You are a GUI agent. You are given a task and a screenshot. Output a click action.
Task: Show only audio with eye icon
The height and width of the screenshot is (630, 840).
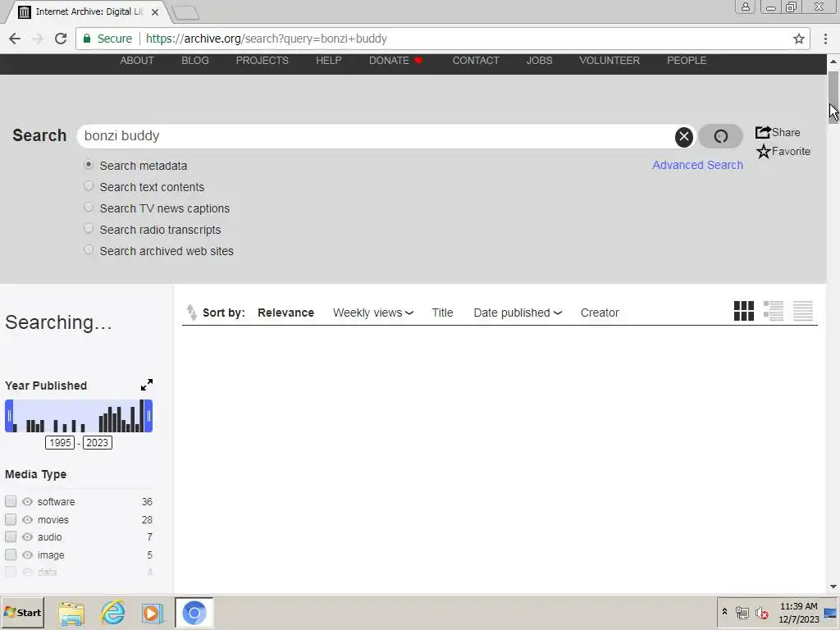coord(27,536)
